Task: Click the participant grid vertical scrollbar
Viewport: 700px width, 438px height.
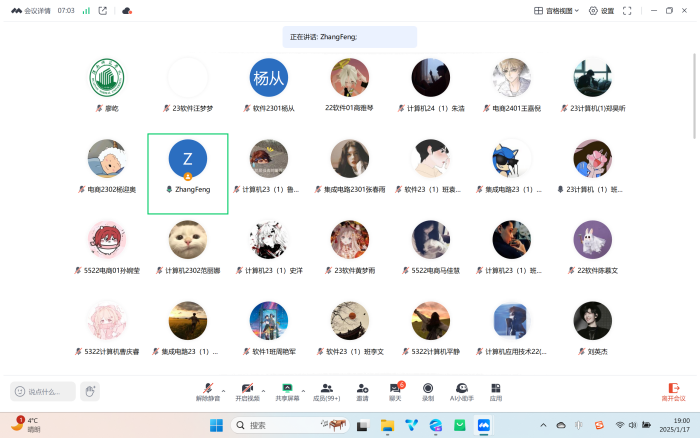Action: click(694, 96)
